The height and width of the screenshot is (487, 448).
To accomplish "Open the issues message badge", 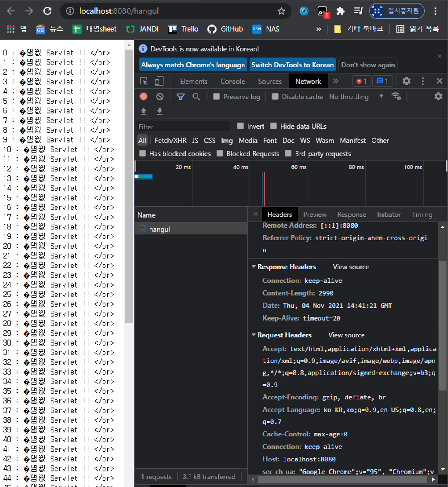I will coord(382,81).
